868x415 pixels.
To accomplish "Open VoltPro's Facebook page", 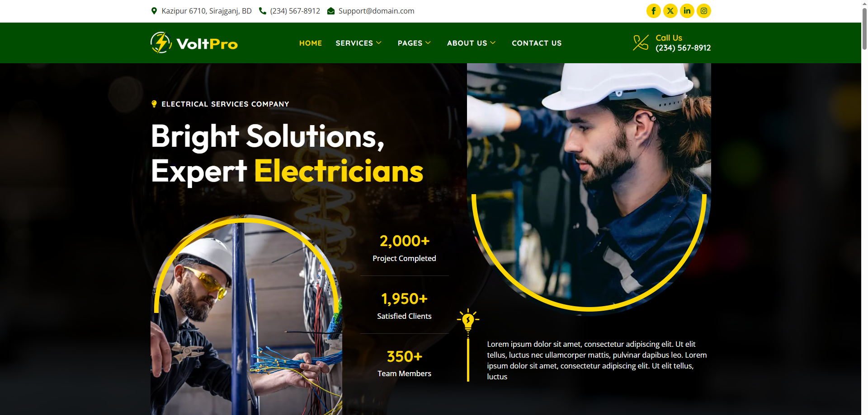I will [x=653, y=10].
